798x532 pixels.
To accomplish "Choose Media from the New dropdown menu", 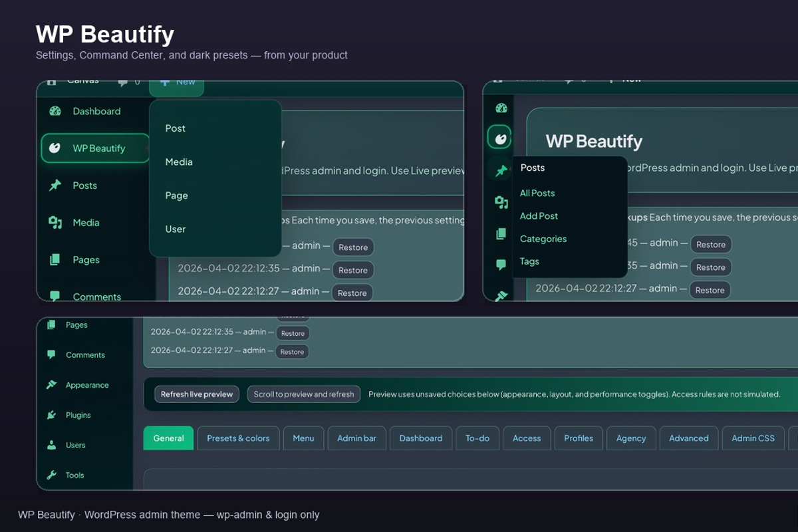I will coord(179,162).
